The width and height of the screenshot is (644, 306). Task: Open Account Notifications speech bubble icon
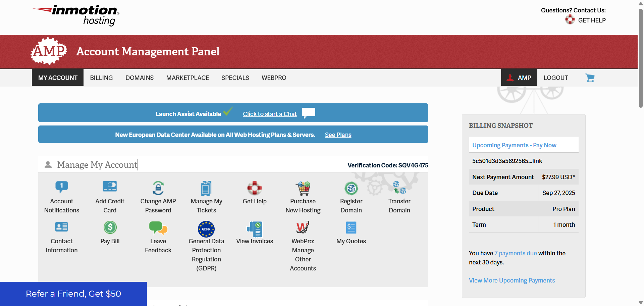[62, 187]
